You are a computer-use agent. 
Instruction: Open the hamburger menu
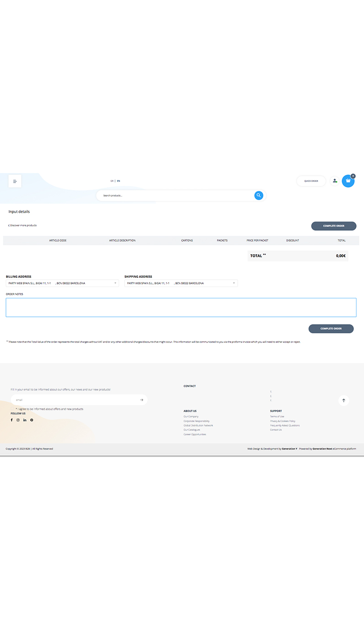(x=15, y=181)
